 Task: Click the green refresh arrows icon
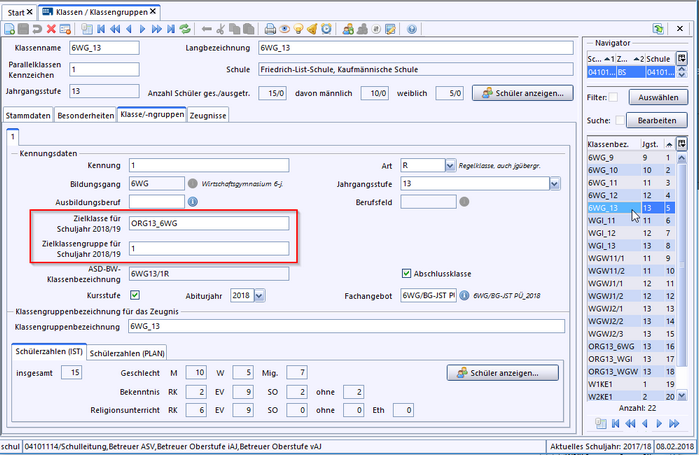click(x=185, y=30)
